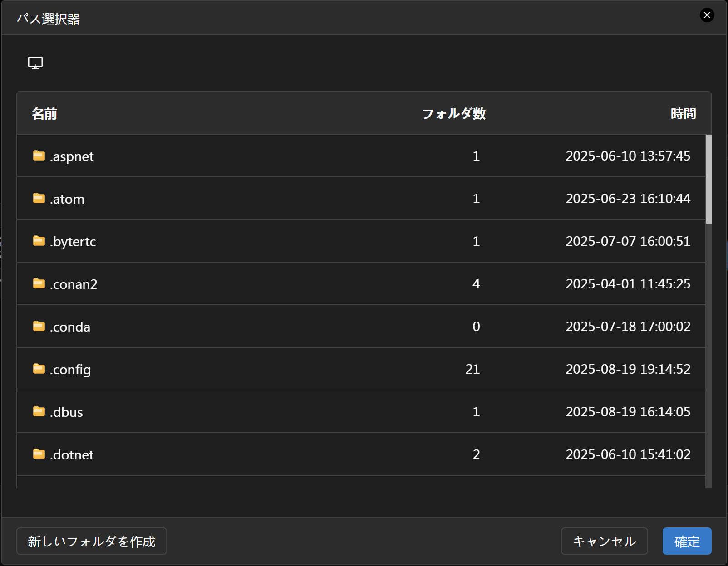Click the .conan2 folder icon
728x566 pixels.
pos(39,283)
